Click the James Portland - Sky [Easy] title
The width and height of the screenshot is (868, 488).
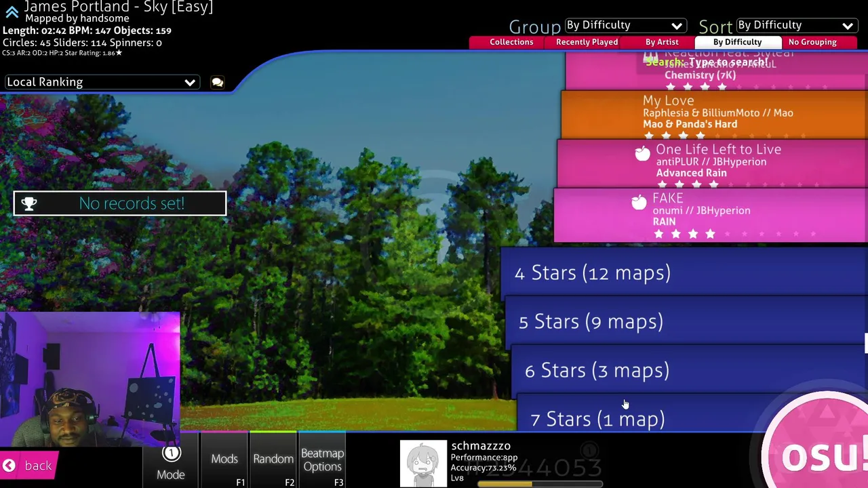[119, 7]
